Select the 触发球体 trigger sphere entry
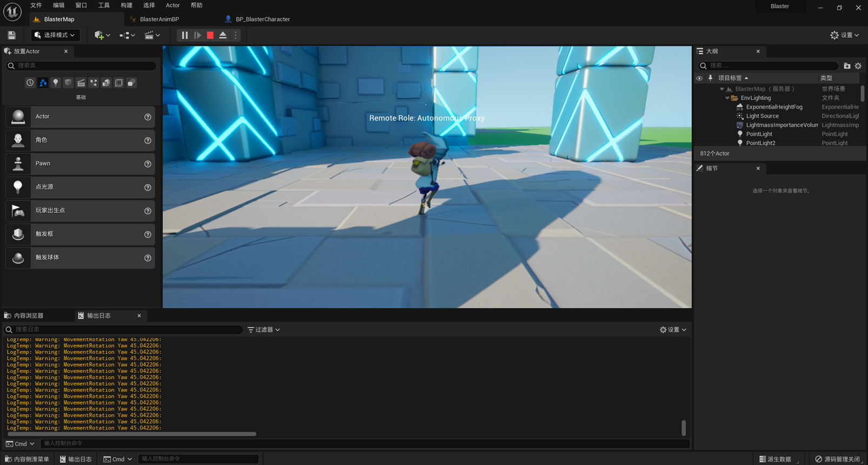The width and height of the screenshot is (868, 465). click(x=80, y=258)
